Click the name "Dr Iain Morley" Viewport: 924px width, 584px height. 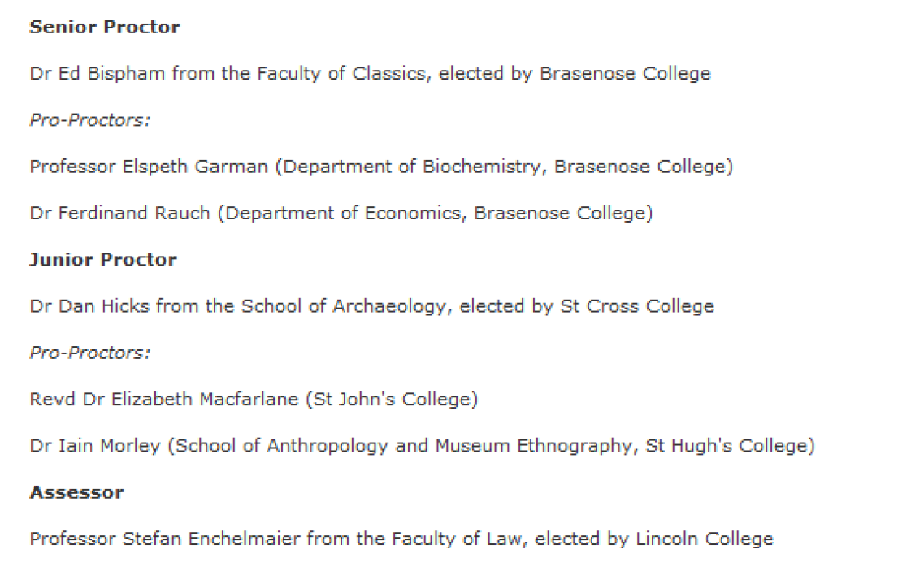click(x=94, y=447)
